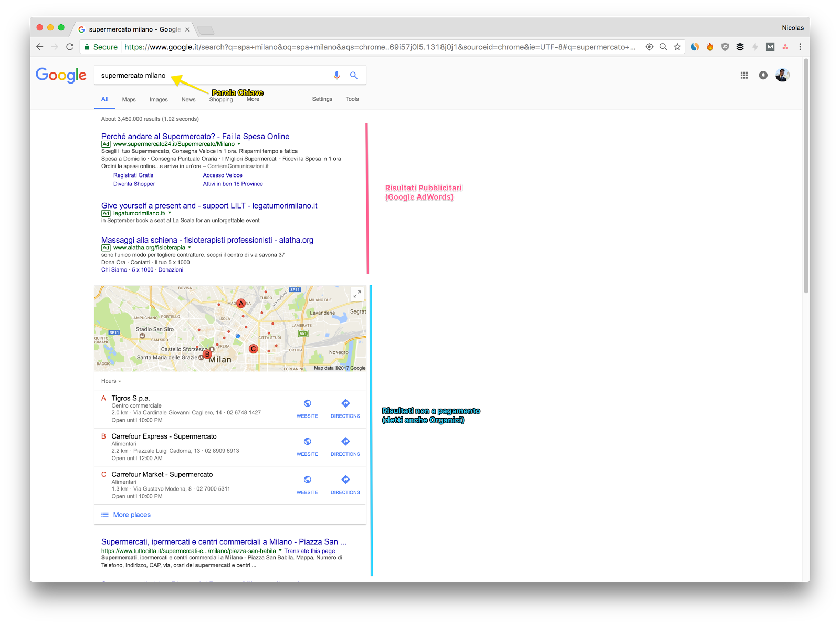Click map marker C on the Milan map
The image size is (840, 625).
(x=254, y=349)
